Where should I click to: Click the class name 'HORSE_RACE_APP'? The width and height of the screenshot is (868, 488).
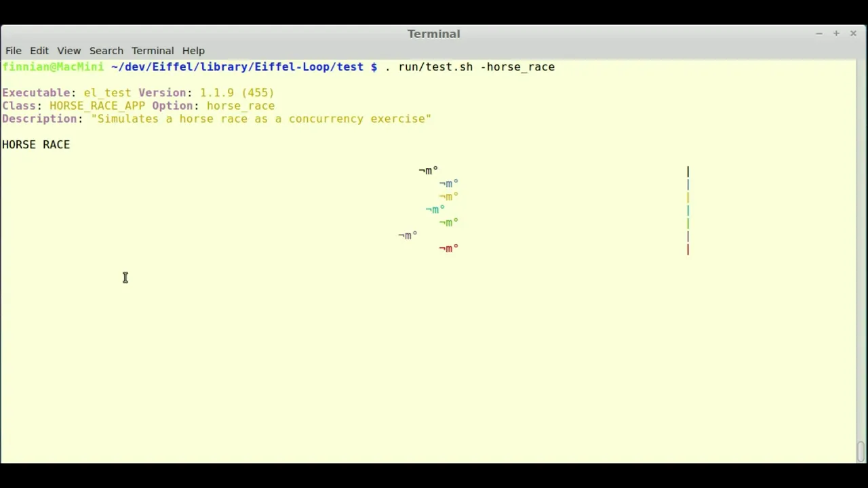tap(97, 106)
